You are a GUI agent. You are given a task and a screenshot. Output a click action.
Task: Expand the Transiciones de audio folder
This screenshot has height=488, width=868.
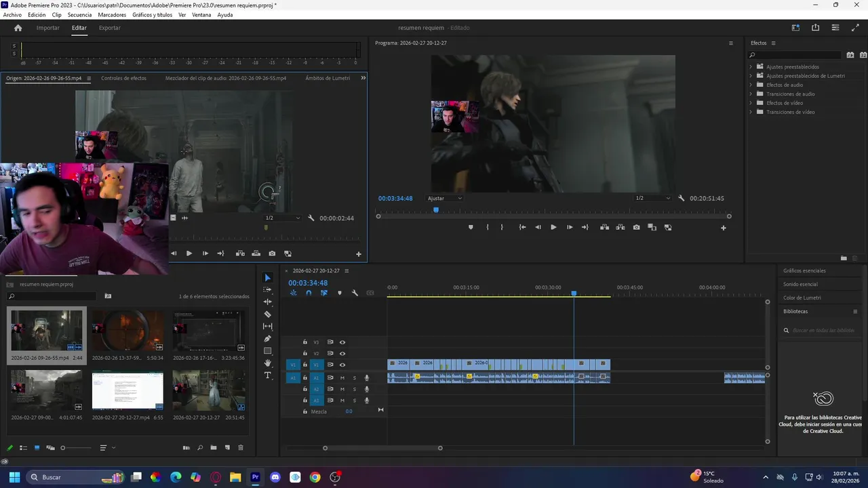pyautogui.click(x=751, y=94)
